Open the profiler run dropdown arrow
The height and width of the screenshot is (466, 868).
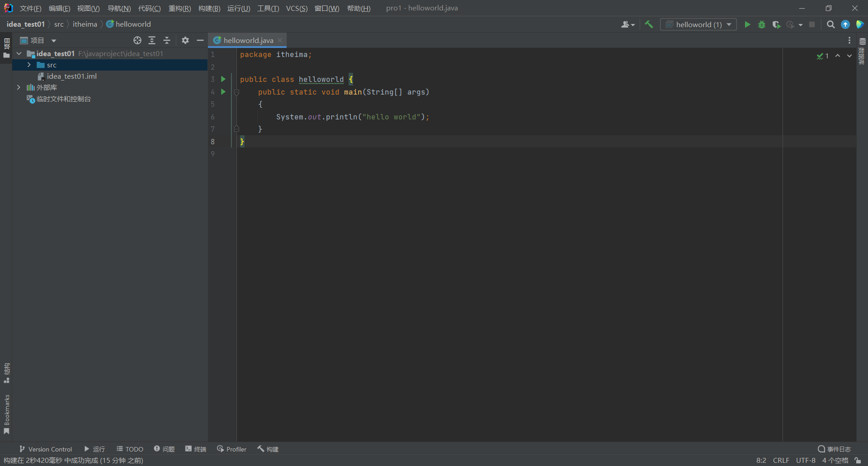point(801,25)
